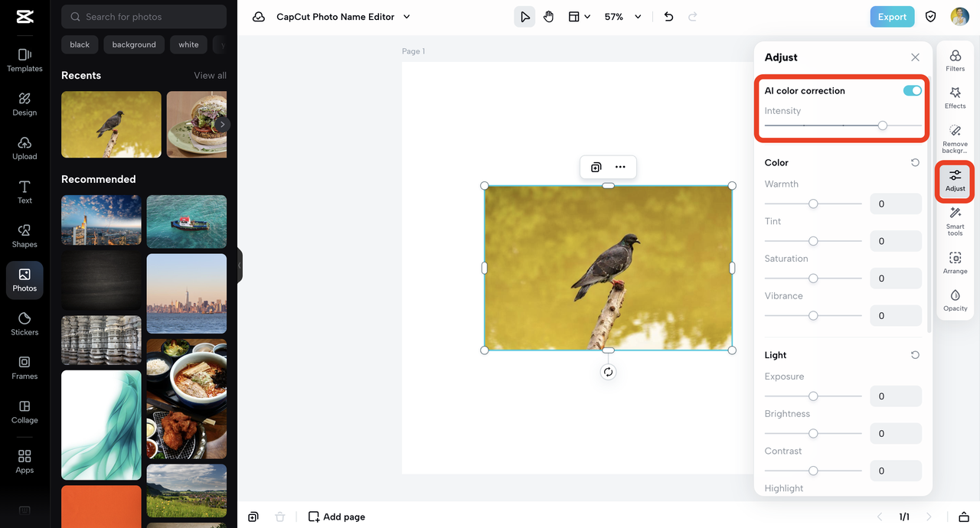Click the trash delete page icon

point(280,517)
